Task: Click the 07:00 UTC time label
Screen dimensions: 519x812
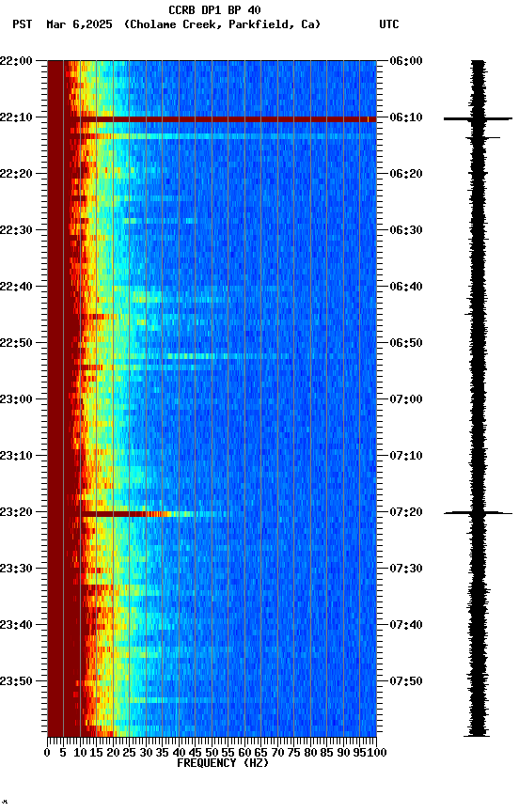Action: (406, 399)
